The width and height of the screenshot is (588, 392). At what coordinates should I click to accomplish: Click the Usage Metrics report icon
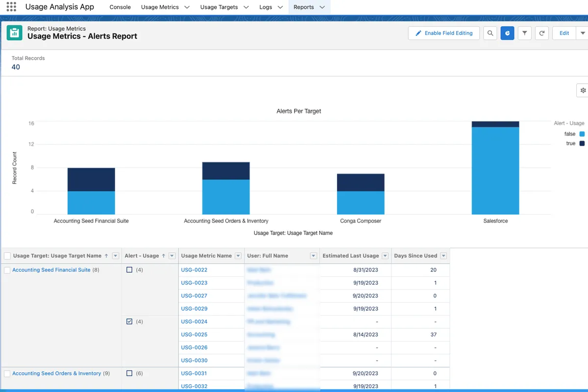coord(14,33)
